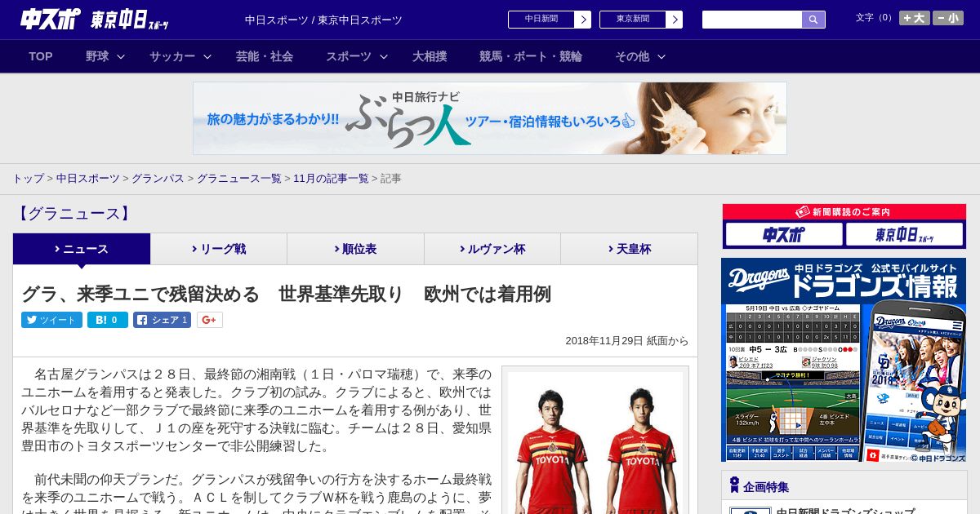Share article via Google+ button

(x=209, y=320)
